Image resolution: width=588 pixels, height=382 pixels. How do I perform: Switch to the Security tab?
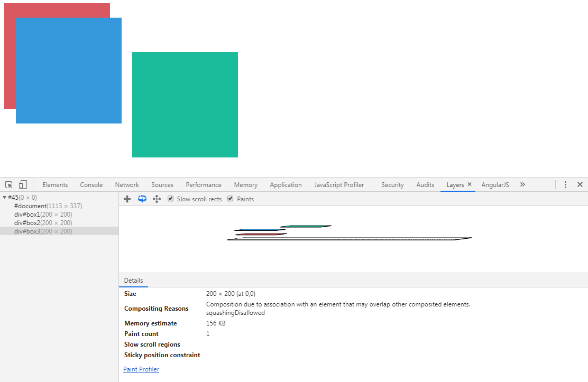tap(393, 185)
